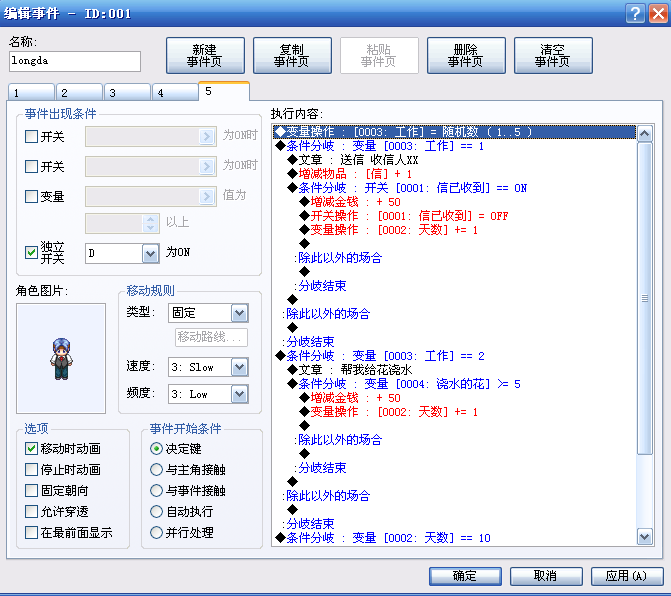671x596 pixels.
Task: Click 复制事件页 button
Action: coord(292,56)
